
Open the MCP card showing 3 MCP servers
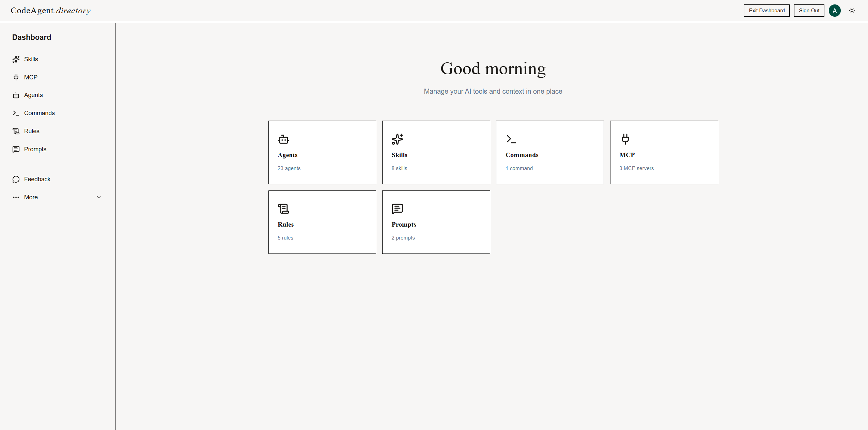[x=664, y=152]
